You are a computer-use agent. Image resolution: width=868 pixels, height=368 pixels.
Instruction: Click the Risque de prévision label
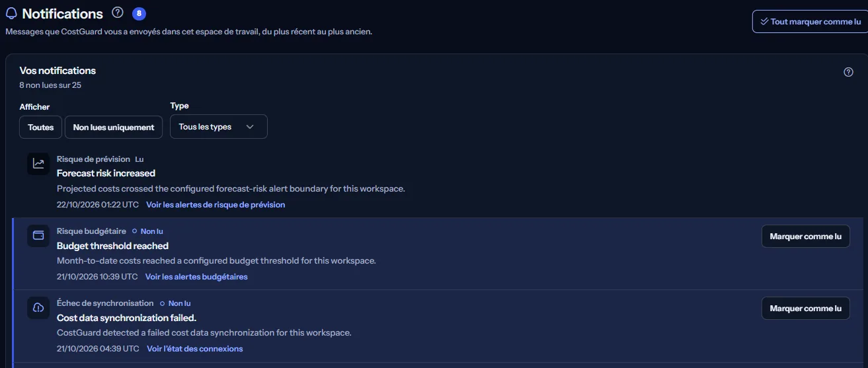pyautogui.click(x=93, y=159)
